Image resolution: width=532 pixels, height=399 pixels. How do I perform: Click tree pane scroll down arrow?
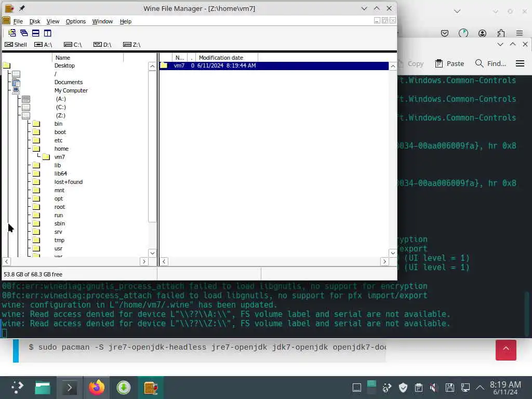[152, 253]
